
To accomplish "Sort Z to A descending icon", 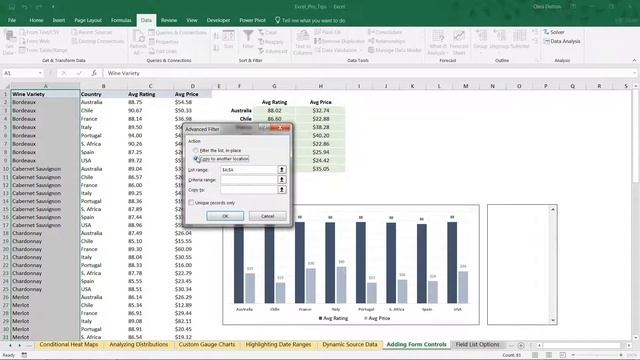I will [x=216, y=48].
